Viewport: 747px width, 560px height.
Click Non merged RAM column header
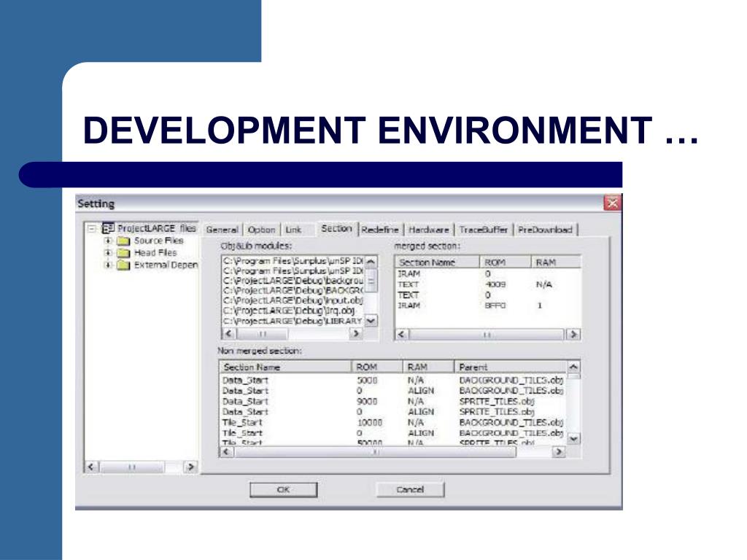click(427, 367)
